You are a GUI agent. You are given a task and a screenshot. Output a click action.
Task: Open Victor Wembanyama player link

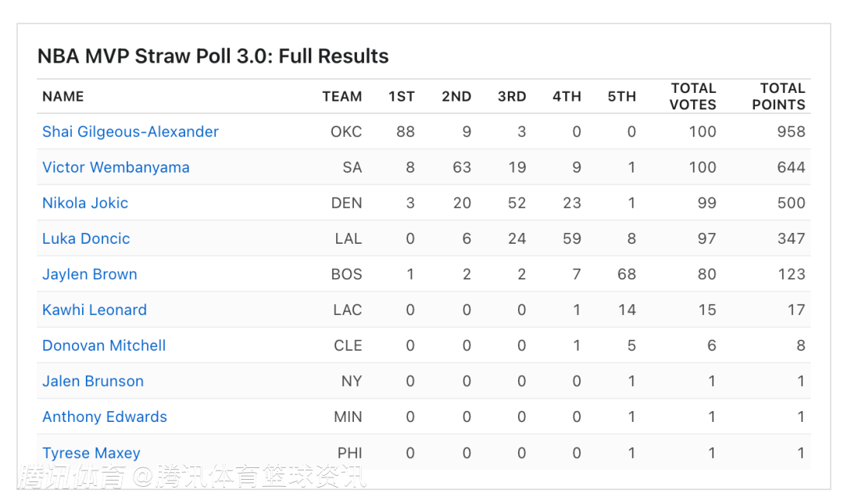point(116,167)
